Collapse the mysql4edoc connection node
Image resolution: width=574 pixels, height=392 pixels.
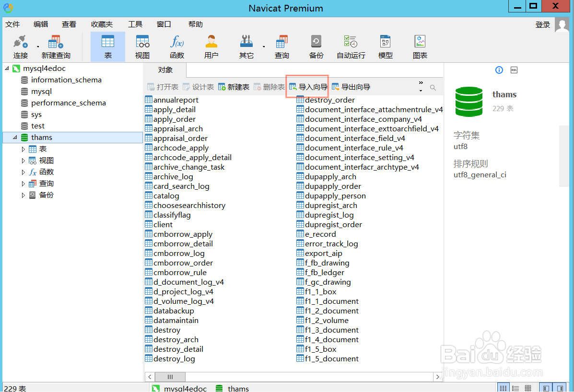7,68
